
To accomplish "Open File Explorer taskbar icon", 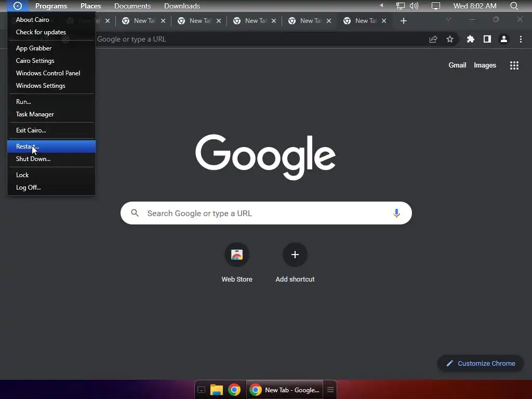I will pos(217,390).
